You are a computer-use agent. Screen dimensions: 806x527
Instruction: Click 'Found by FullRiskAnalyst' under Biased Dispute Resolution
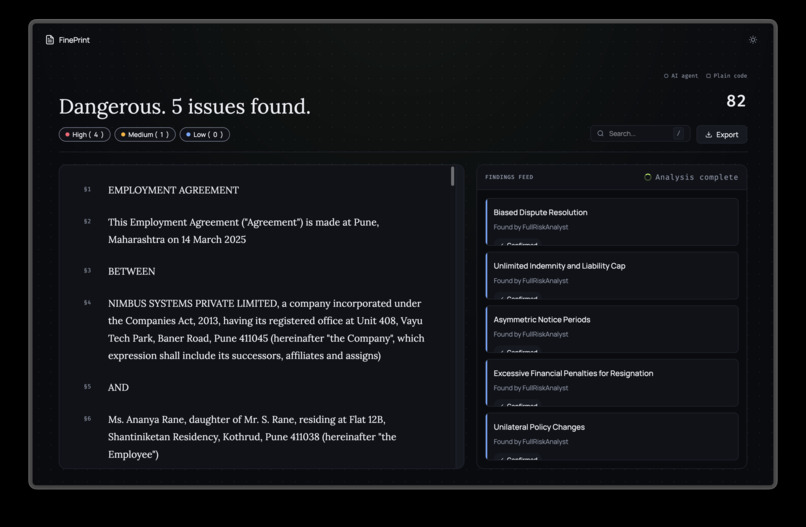pyautogui.click(x=530, y=227)
